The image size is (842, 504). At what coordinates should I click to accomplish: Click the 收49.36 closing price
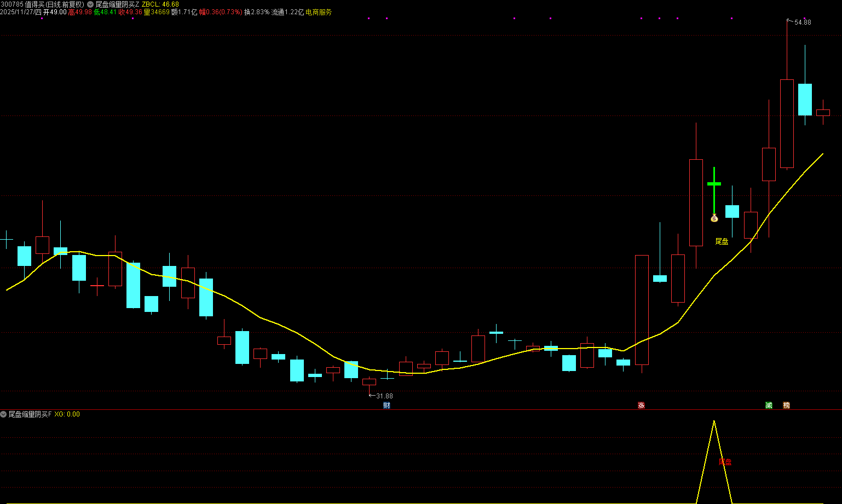pos(130,12)
